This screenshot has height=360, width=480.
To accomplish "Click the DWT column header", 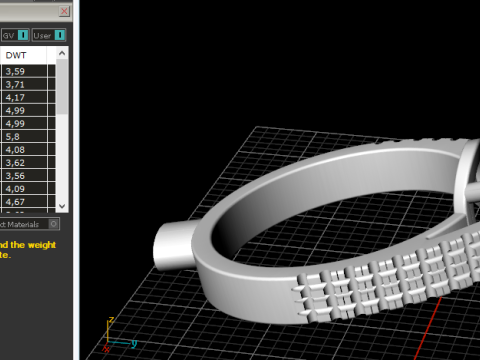I will (23, 55).
